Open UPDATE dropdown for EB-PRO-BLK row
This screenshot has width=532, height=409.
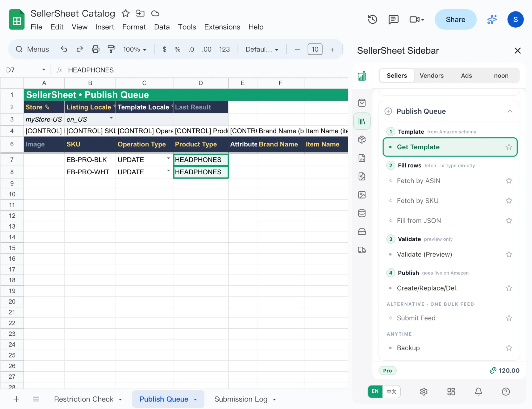click(x=168, y=158)
